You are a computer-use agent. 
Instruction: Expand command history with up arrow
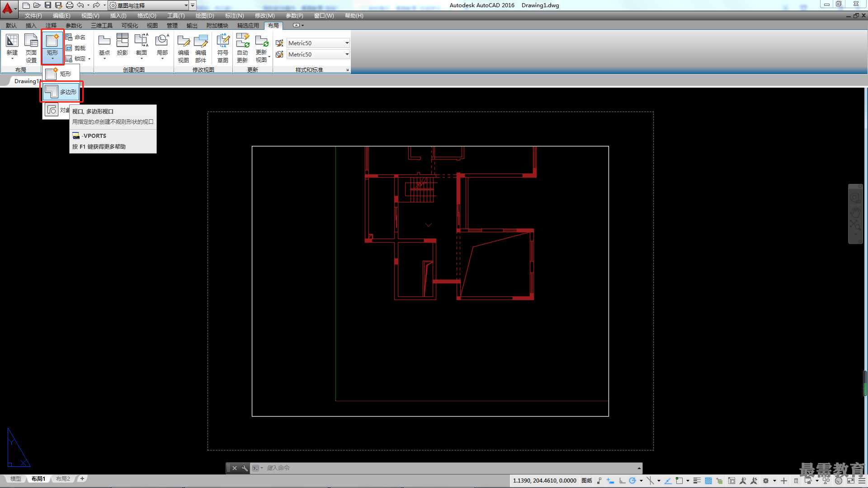coord(639,468)
